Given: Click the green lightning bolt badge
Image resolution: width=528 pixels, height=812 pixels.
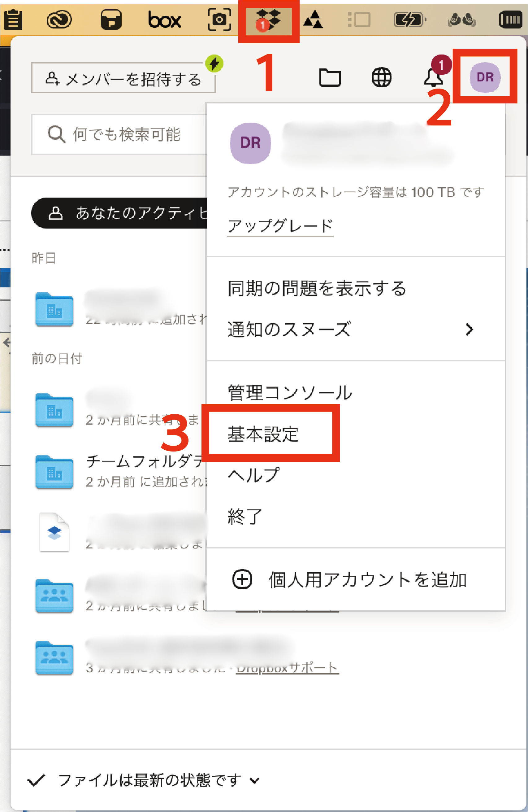Looking at the screenshot, I should coord(214,63).
